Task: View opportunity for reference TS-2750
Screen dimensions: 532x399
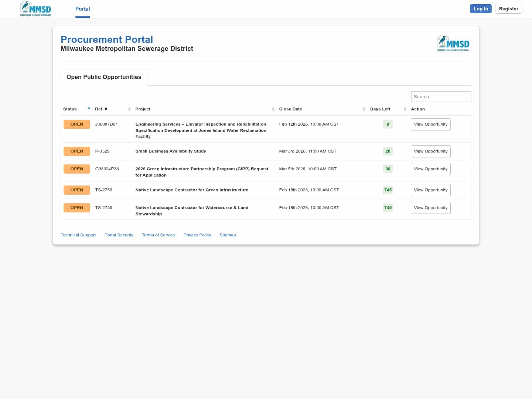Action: coord(430,190)
